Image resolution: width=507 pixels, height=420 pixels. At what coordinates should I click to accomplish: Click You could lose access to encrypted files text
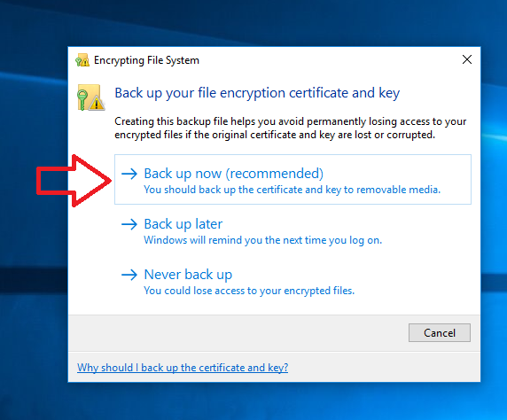tap(249, 291)
